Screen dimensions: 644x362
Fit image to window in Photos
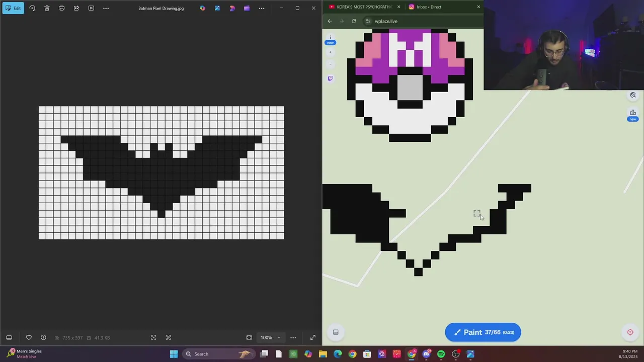(249, 337)
